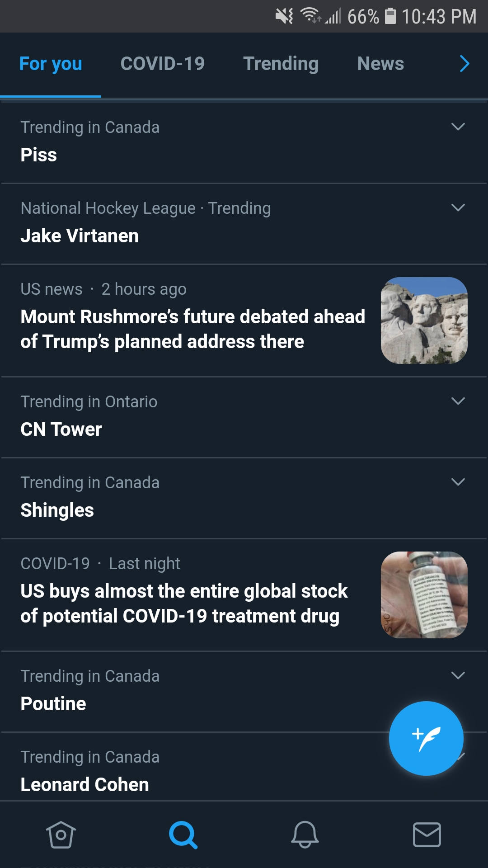Open the Search magnifier tab
Image resolution: width=488 pixels, height=868 pixels.
183,835
